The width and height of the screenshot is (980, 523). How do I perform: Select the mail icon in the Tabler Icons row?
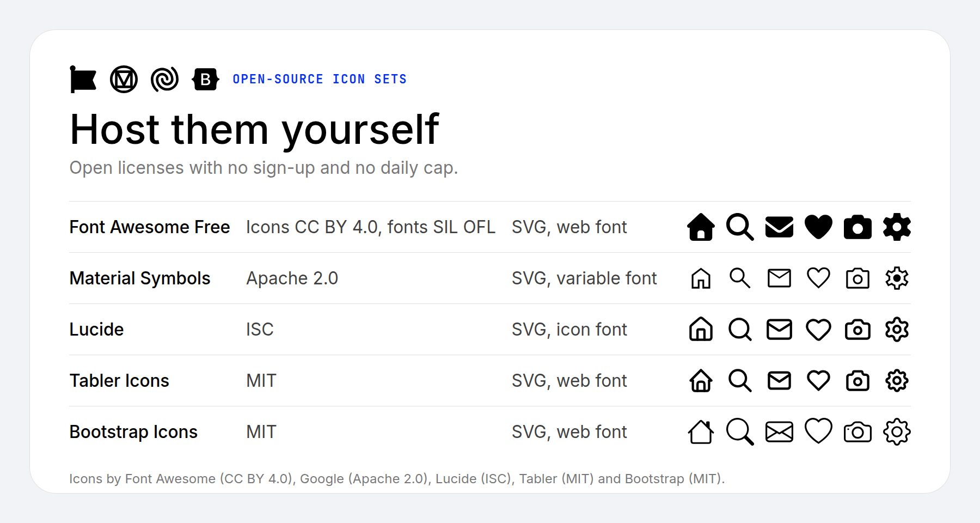[x=780, y=381]
